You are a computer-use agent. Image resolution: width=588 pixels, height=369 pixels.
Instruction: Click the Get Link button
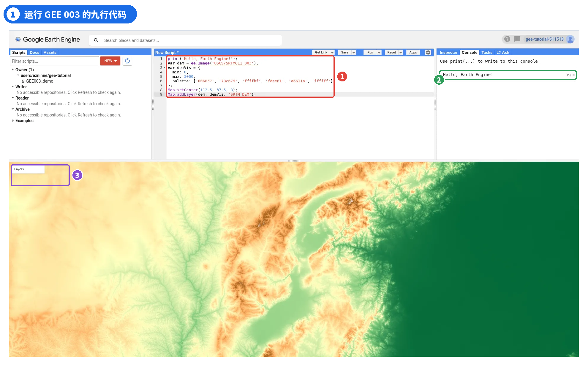click(x=321, y=53)
